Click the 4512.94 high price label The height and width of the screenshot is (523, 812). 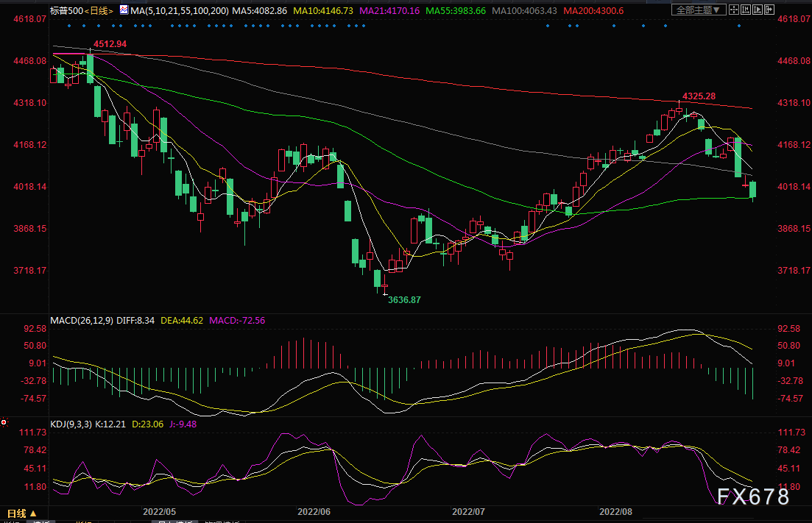(110, 44)
